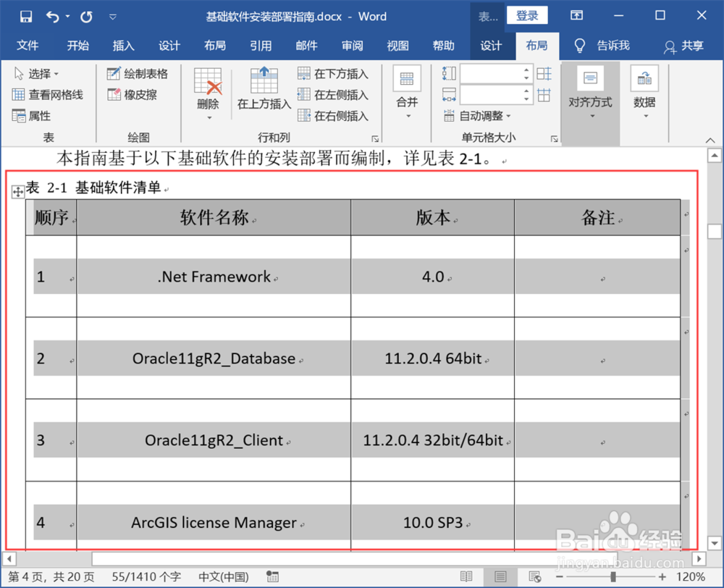
Task: Click 在右侧插入 insert column right
Action: pos(333,115)
